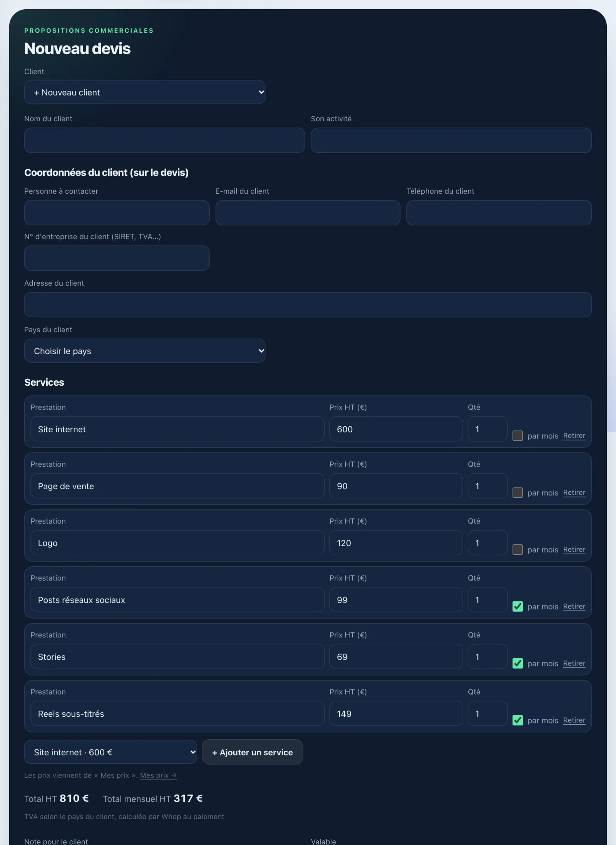Viewport: 616px width, 845px height.
Task: Click the Nom du client field
Action: [164, 140]
